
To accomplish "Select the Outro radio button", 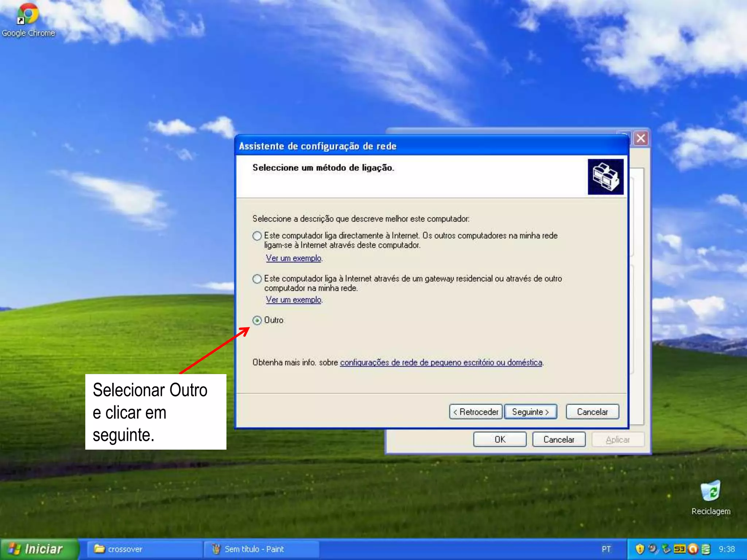I will [257, 320].
